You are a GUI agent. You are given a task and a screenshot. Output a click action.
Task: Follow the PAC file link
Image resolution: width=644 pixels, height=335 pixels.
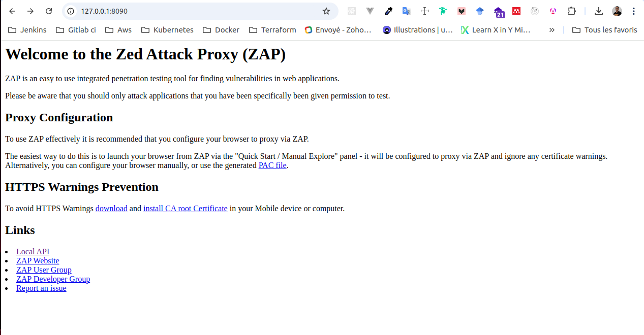[272, 165]
